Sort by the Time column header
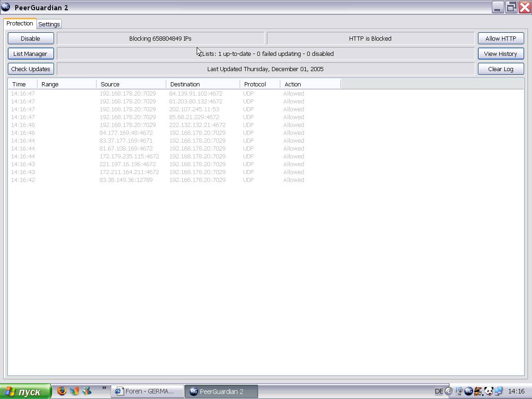Screen dimensions: 532x399 pyautogui.click(x=22, y=84)
